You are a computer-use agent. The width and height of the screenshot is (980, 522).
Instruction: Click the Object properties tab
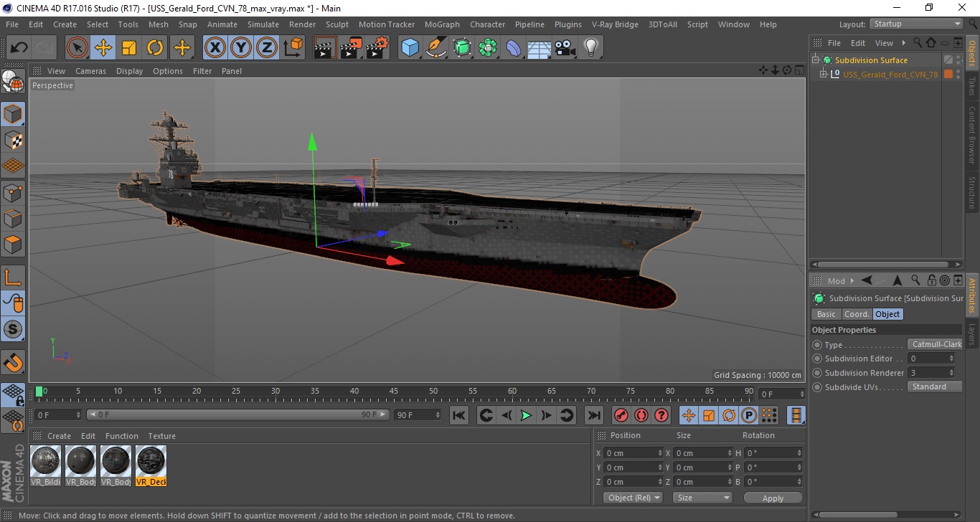[x=887, y=314]
